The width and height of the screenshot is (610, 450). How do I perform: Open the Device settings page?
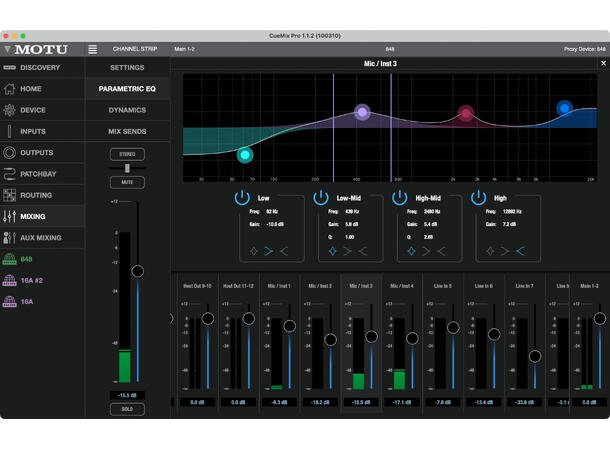(32, 110)
